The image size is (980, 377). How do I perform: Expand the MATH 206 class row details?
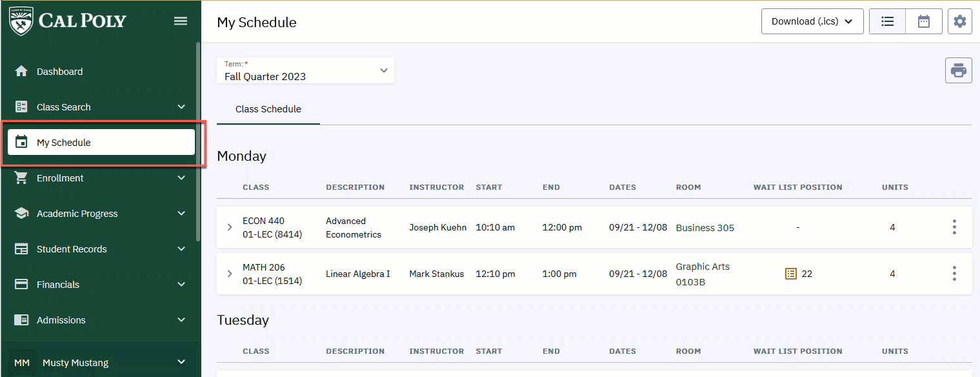coord(230,274)
